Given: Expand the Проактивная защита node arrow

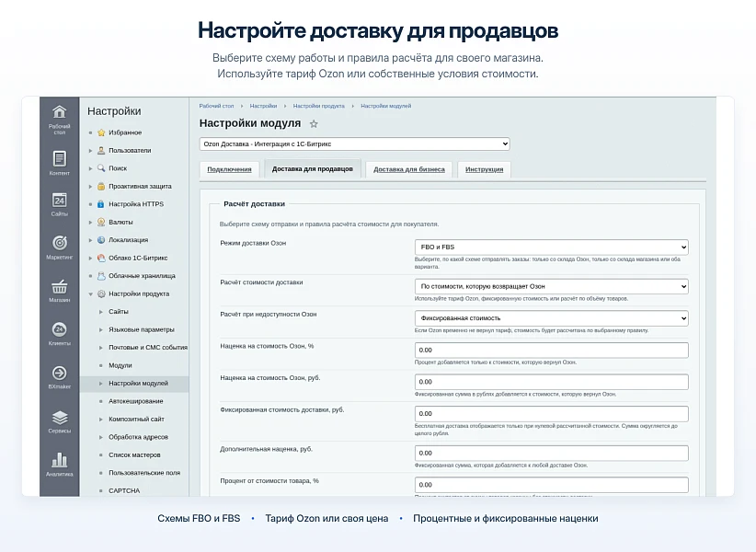Looking at the screenshot, I should [x=90, y=186].
